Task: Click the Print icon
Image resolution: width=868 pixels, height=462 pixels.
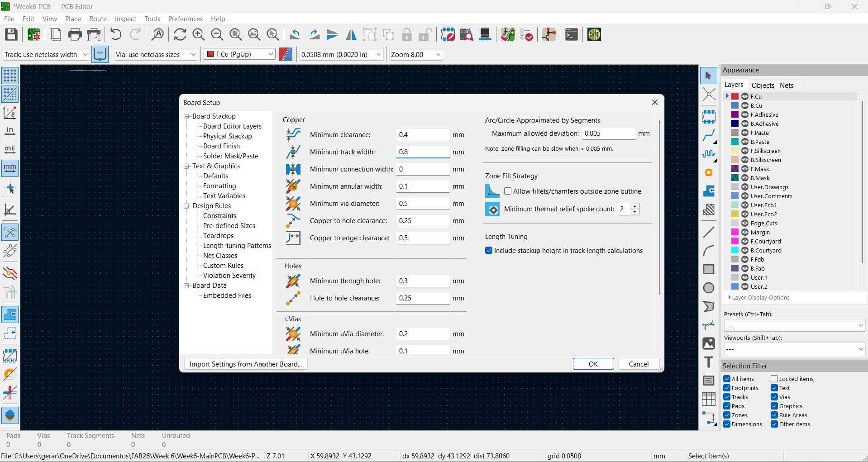Action: click(75, 35)
